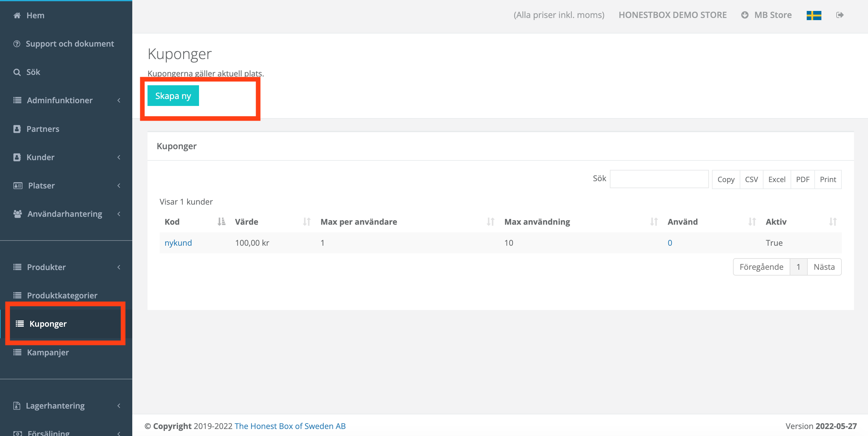
Task: Sort table by Värde column arrows
Action: tap(306, 222)
